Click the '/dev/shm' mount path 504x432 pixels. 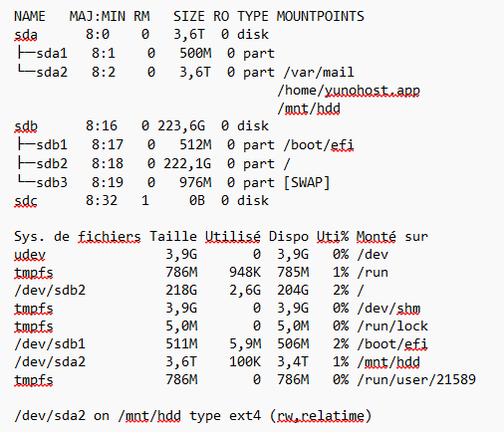point(388,309)
